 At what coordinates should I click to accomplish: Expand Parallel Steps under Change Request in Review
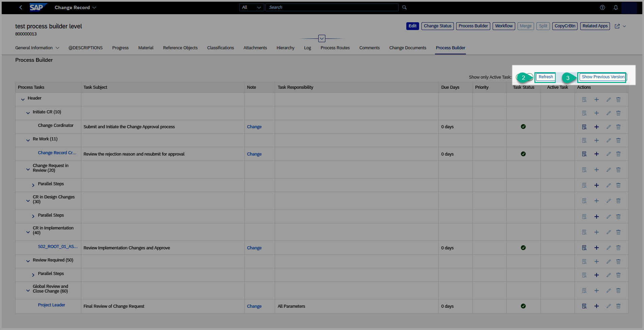click(x=33, y=185)
